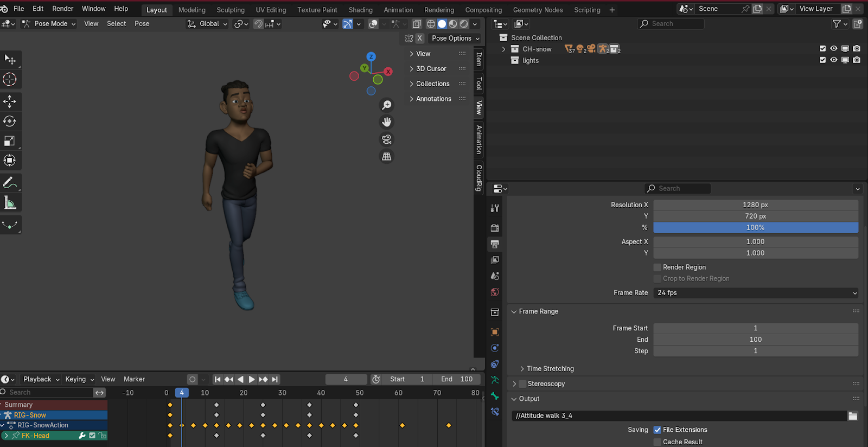
Task: Select the Rotate tool in the toolbar
Action: (10, 121)
